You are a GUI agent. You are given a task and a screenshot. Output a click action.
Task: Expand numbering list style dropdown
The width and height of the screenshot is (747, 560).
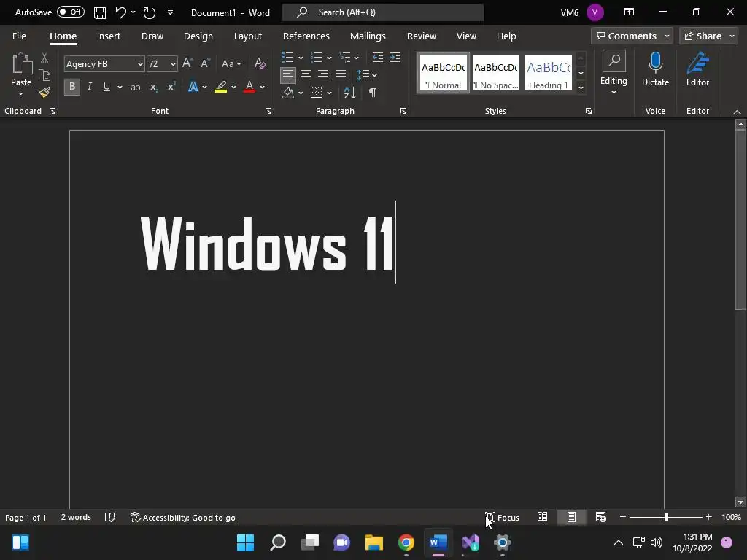tap(329, 58)
